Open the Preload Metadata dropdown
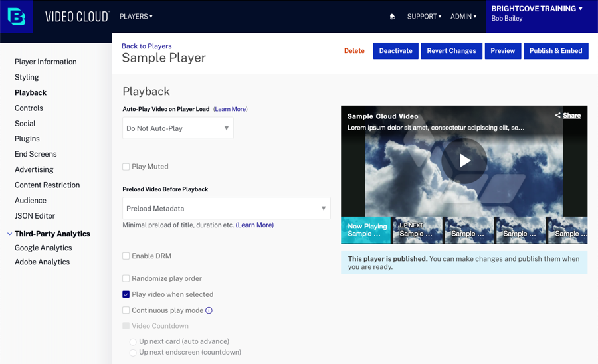 click(226, 209)
